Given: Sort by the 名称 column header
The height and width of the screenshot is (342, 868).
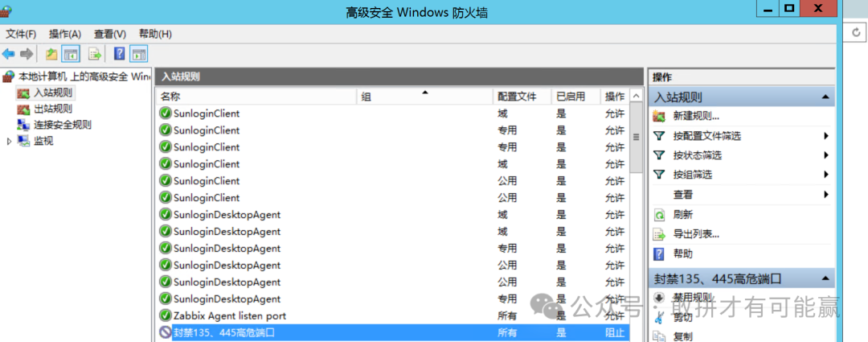Looking at the screenshot, I should click(256, 97).
